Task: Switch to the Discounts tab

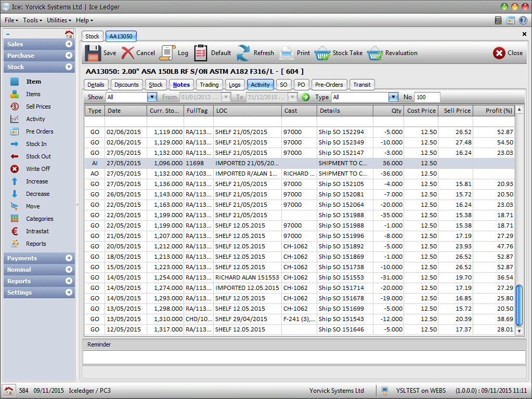Action: point(126,85)
